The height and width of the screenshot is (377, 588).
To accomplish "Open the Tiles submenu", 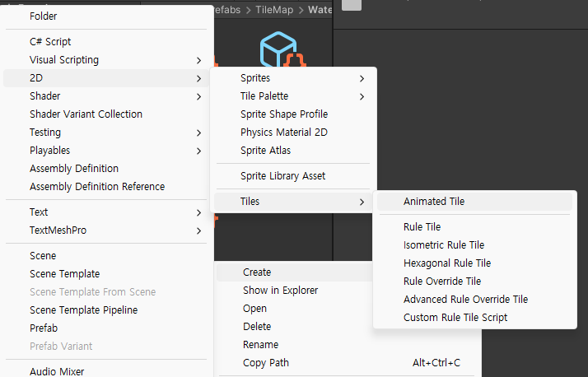I will coord(293,201).
